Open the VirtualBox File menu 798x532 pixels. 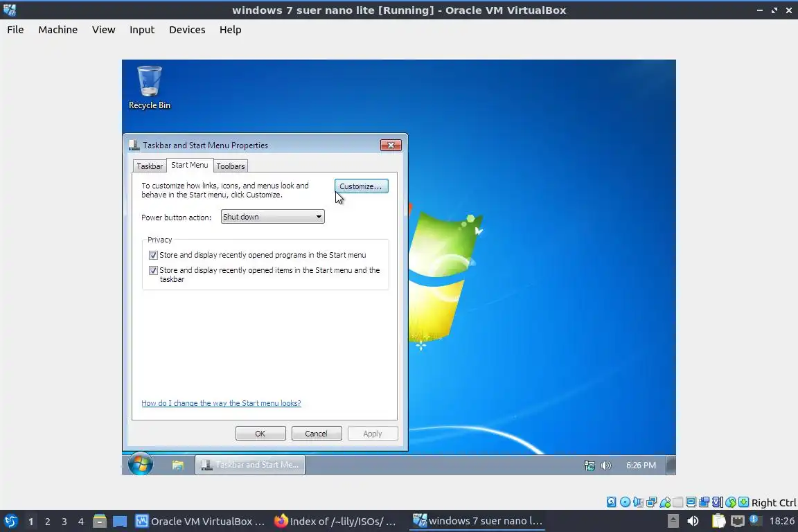(15, 30)
